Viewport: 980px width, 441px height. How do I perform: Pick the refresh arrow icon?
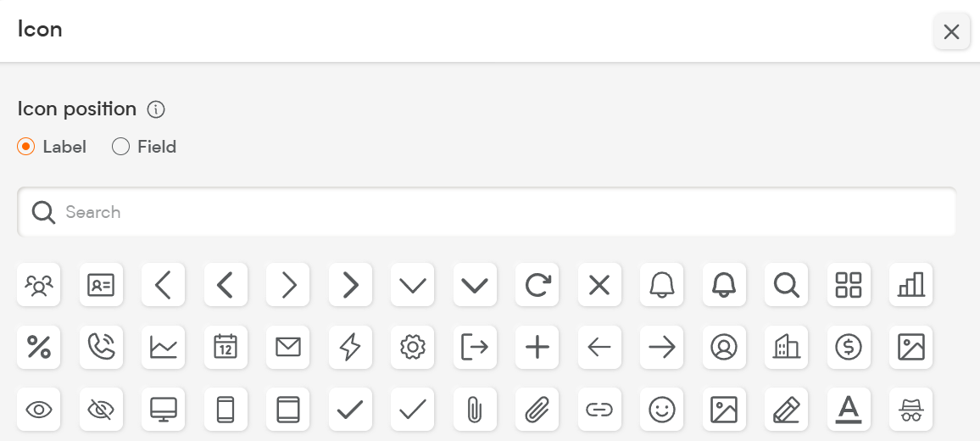point(537,285)
